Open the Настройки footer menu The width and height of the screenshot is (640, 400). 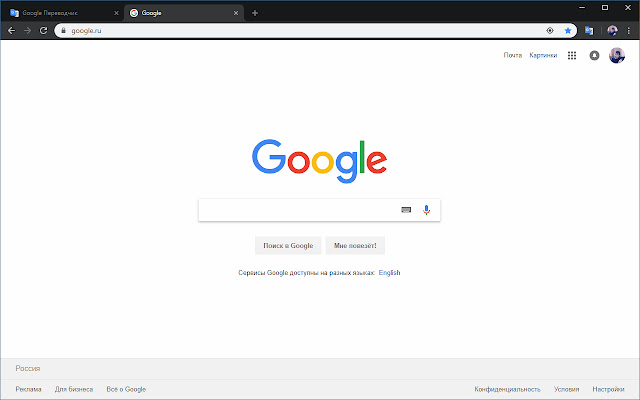pyautogui.click(x=608, y=389)
